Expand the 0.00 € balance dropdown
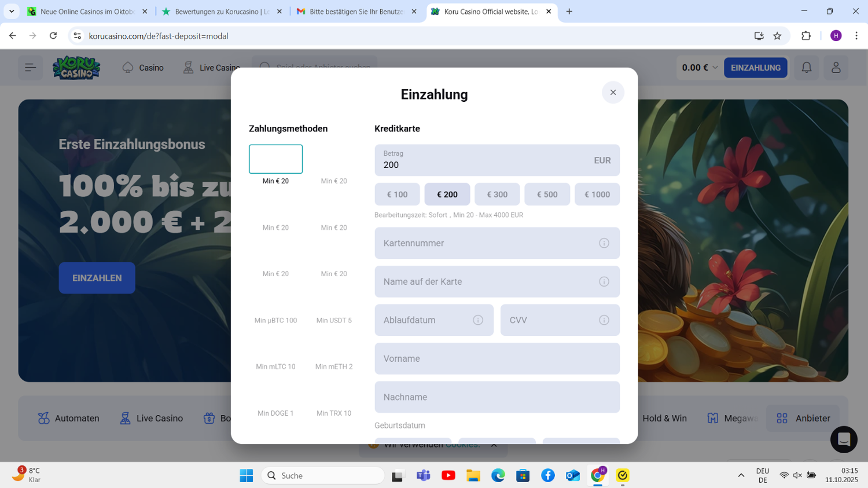Screen dimensions: 868x488 [x=699, y=68]
